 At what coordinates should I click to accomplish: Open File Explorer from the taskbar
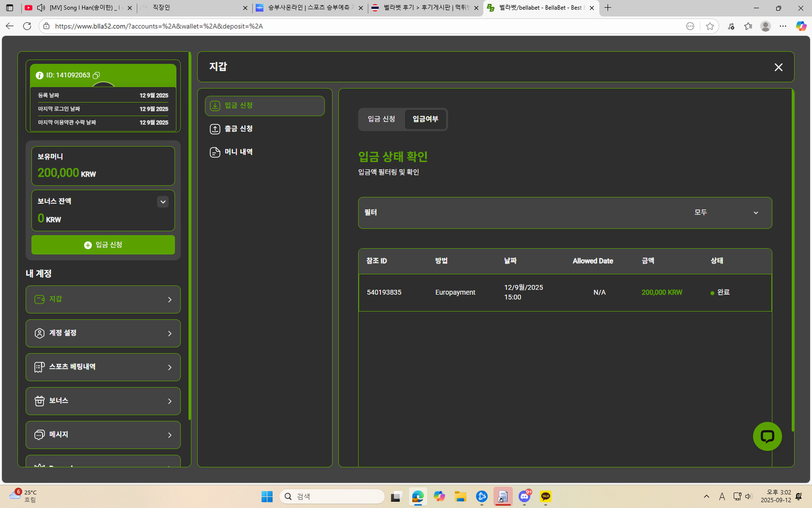[460, 496]
